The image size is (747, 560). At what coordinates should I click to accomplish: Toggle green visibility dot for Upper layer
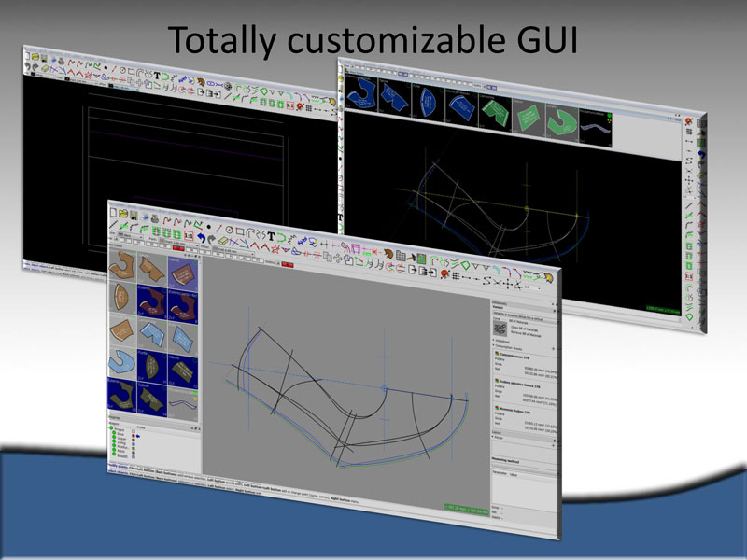[x=114, y=437]
